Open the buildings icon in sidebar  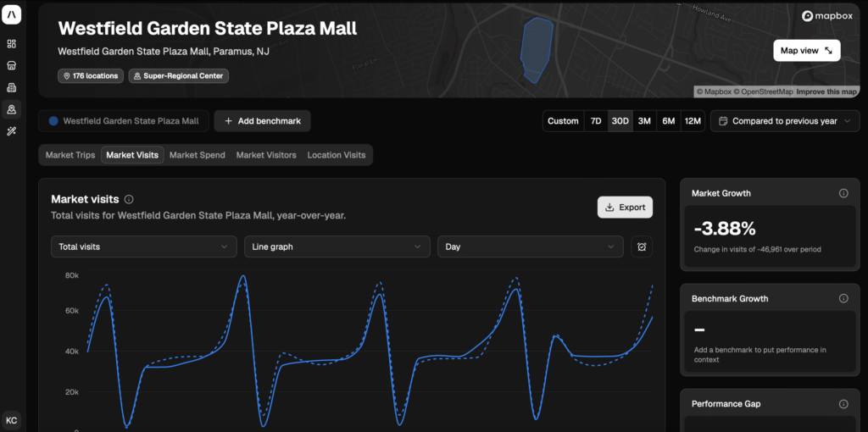click(x=11, y=87)
